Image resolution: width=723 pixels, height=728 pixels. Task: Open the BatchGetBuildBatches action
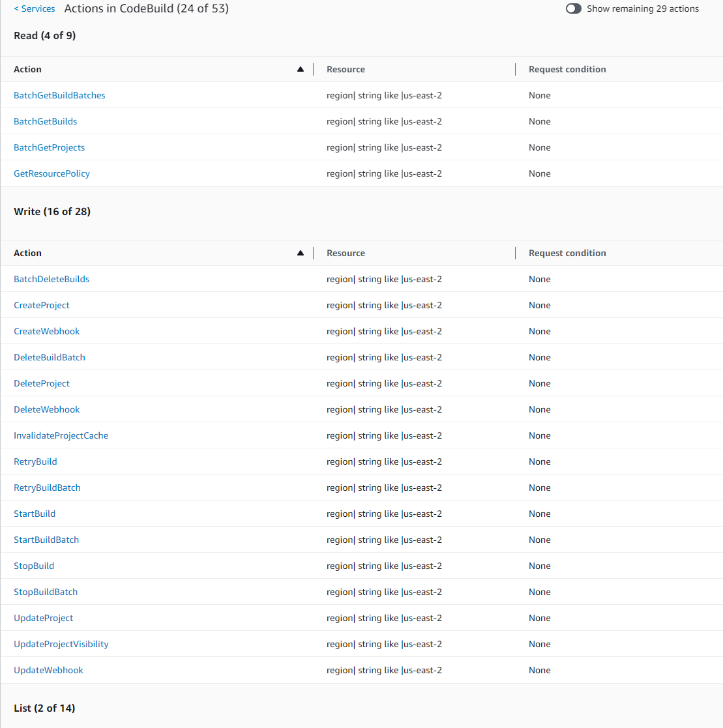pos(59,95)
